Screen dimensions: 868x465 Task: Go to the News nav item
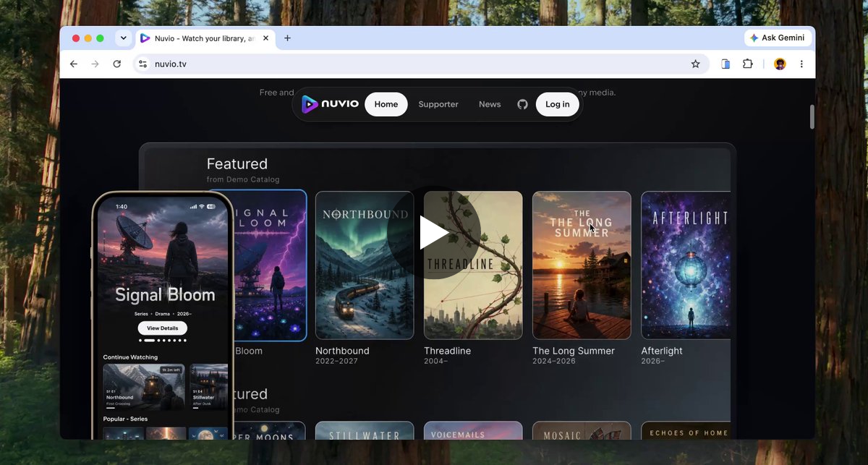point(490,104)
